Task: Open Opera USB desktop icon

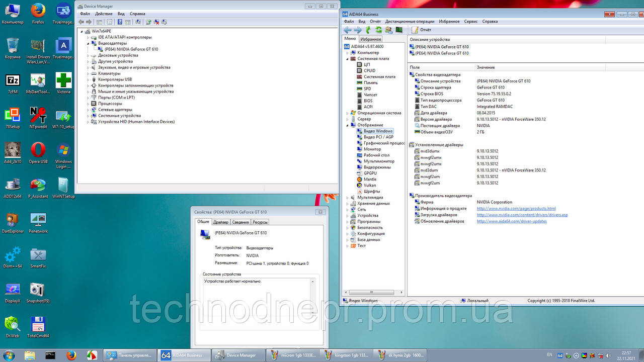Action: [x=38, y=153]
